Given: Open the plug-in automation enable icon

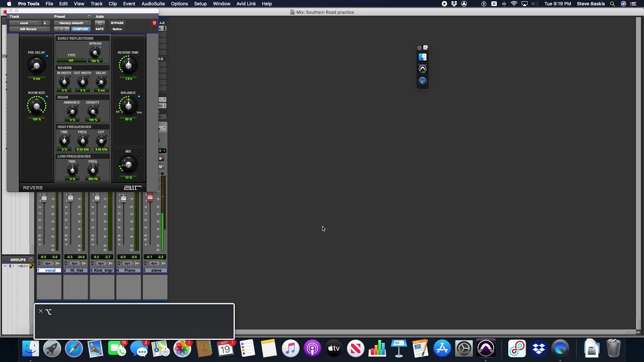Looking at the screenshot, I should click(100, 23).
